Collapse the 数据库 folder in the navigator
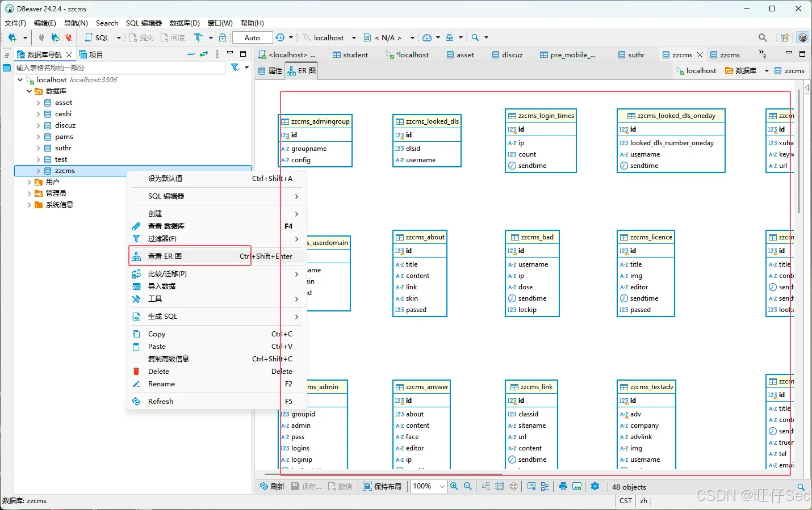Image resolution: width=812 pixels, height=510 pixels. coord(29,91)
